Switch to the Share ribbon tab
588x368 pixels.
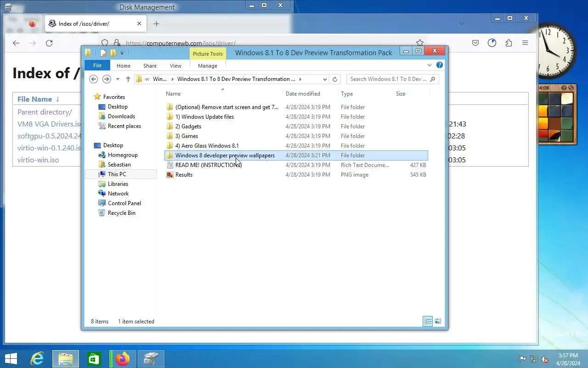click(150, 66)
